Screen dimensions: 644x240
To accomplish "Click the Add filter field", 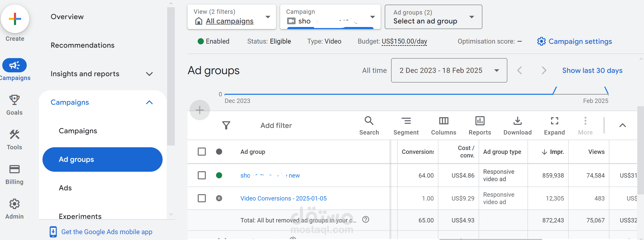I will [276, 125].
